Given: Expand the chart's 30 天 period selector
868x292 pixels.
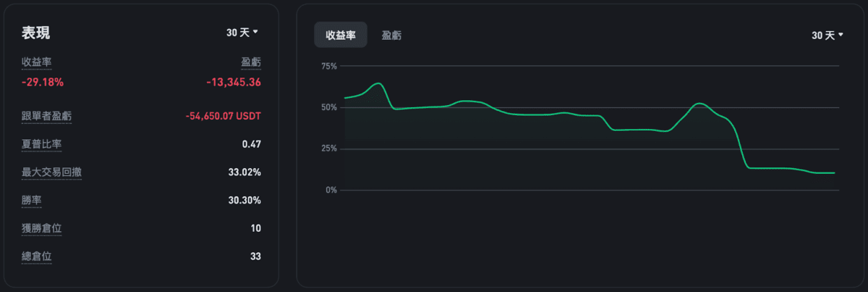Looking at the screenshot, I should [x=827, y=36].
